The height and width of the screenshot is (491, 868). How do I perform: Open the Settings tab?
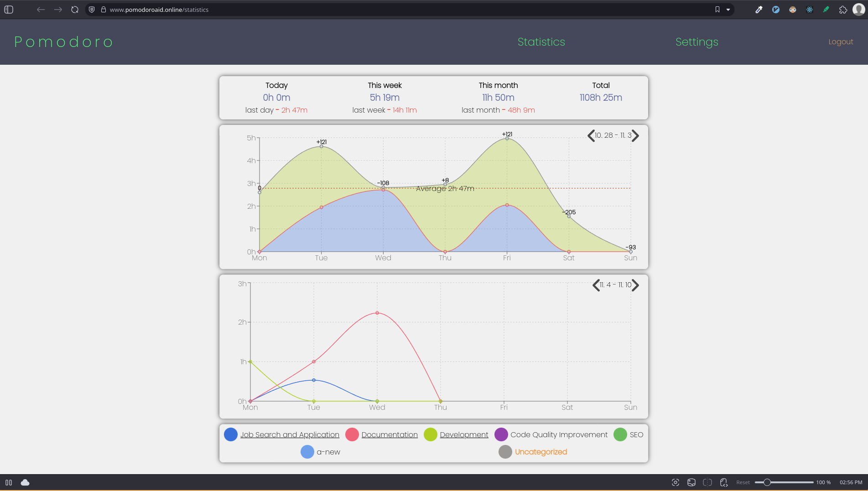tap(696, 42)
